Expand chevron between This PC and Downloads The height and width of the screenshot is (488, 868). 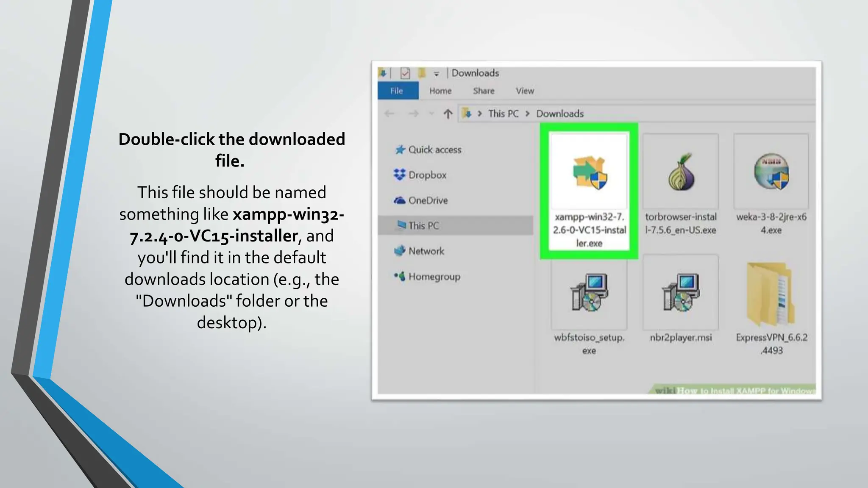(528, 114)
